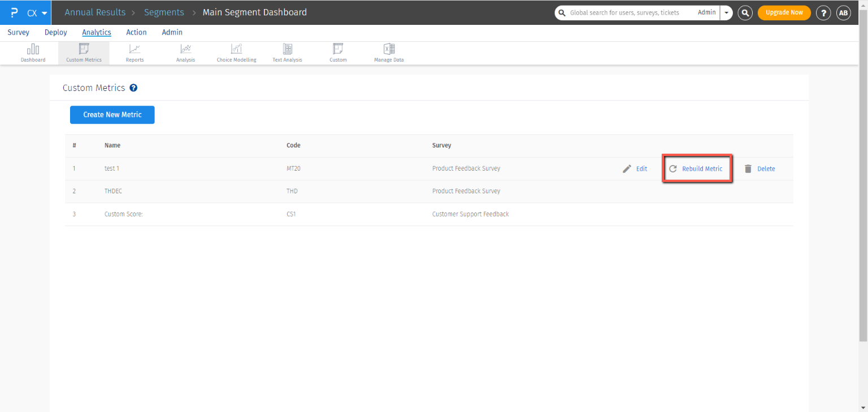The image size is (868, 412).
Task: Open the Choice Modelling icon
Action: pos(236,49)
